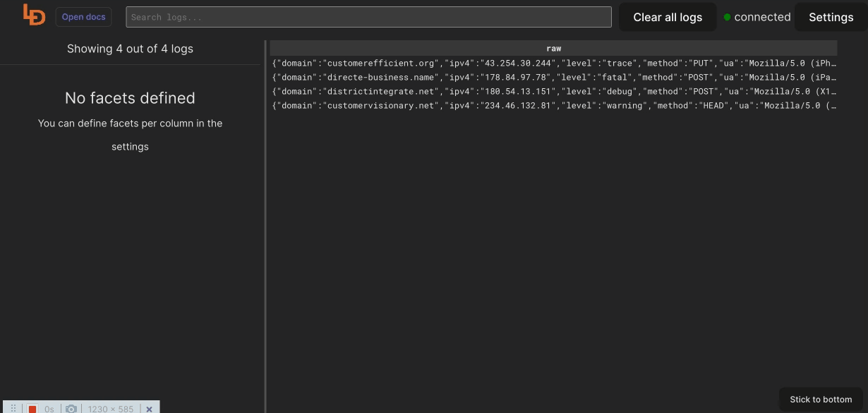Open the districtintegrate.net log row

coord(553,91)
